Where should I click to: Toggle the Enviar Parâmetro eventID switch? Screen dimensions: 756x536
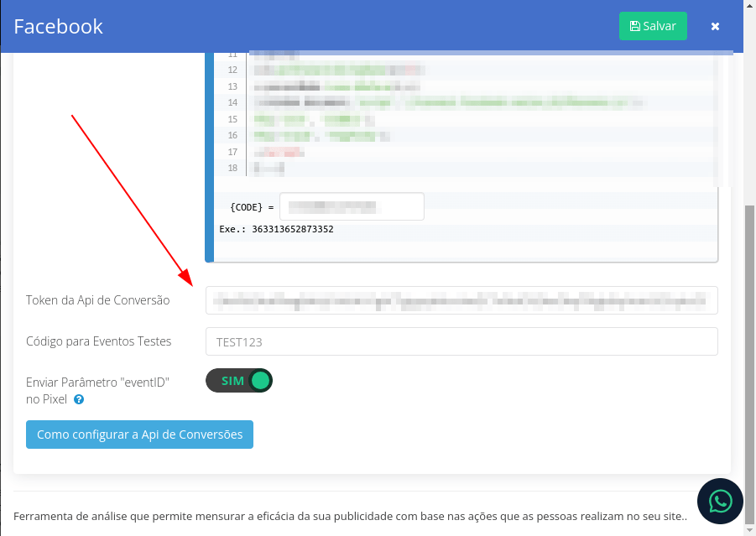click(x=239, y=381)
